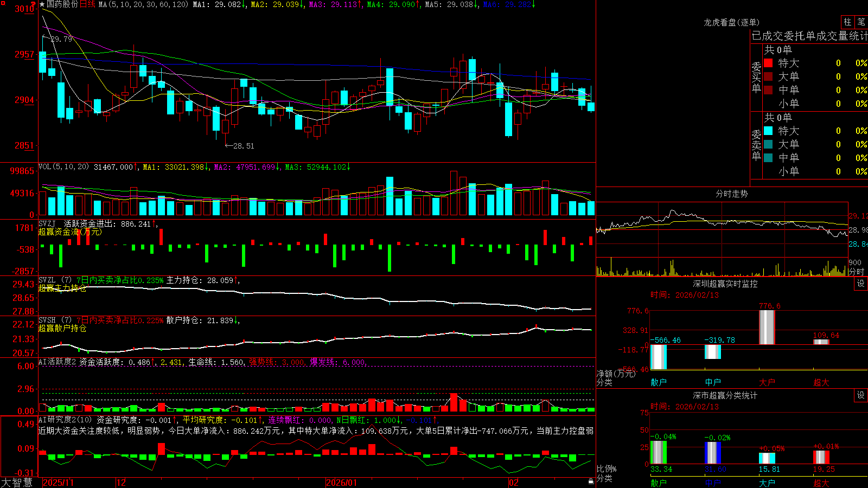Click the 平均研究度: -0.101 value
The image size is (868, 488).
click(x=220, y=420)
